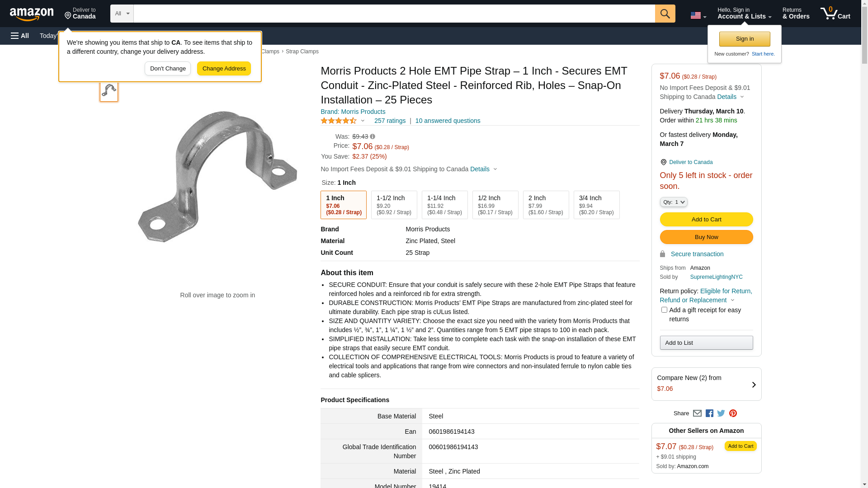Select the 2 Inch size option
The width and height of the screenshot is (868, 488).
pos(546,205)
